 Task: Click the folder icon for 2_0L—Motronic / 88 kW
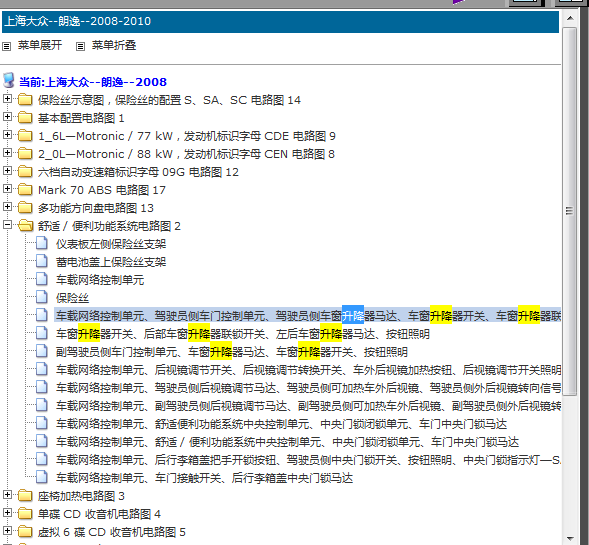[x=25, y=154]
